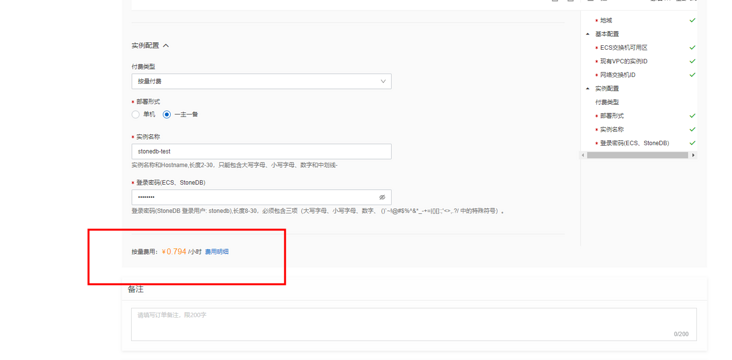Jump to ECS交换机可用区 outline item
The width and height of the screenshot is (732, 360).
click(x=624, y=48)
